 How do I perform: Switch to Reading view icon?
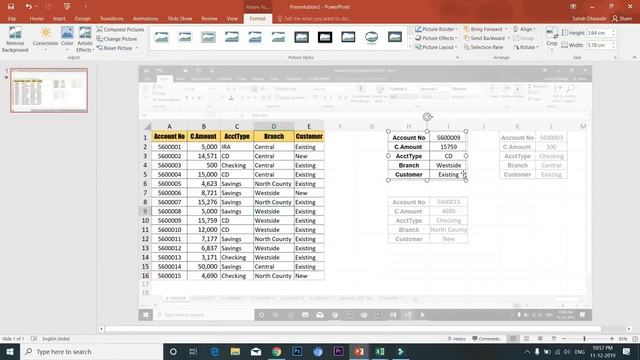(x=540, y=339)
